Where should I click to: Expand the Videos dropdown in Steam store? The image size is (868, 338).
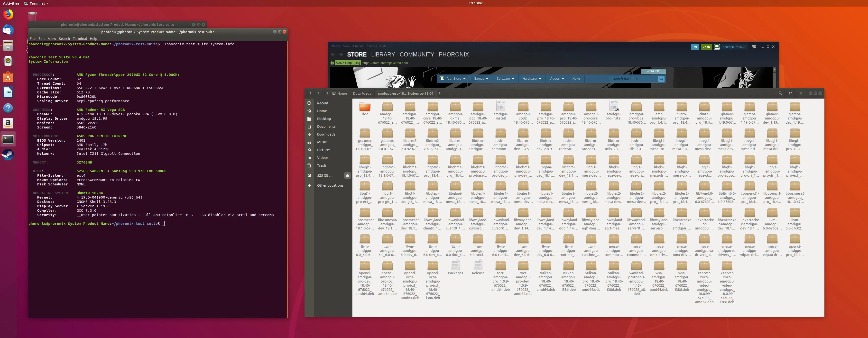point(556,79)
